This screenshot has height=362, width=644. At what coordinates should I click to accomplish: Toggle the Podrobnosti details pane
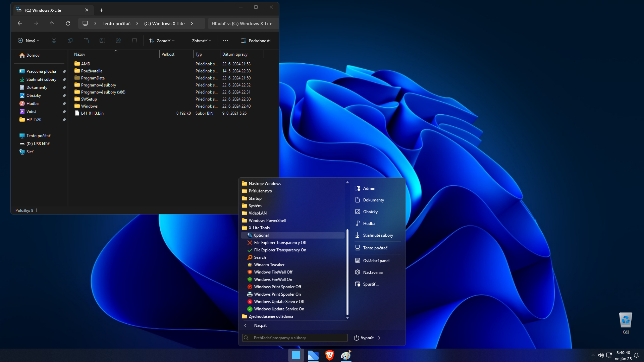point(256,41)
